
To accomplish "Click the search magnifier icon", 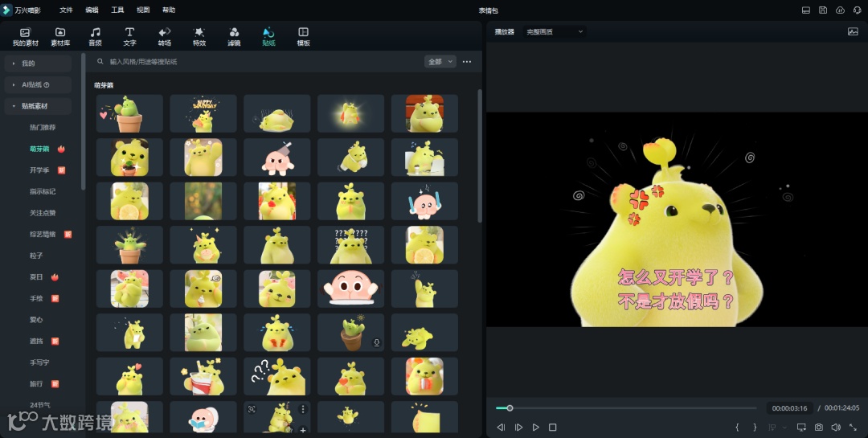I will (x=100, y=61).
